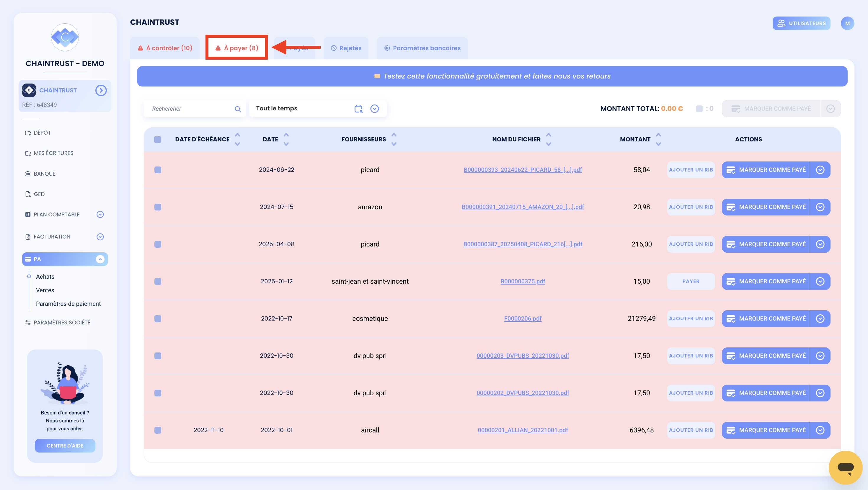Image resolution: width=868 pixels, height=490 pixels.
Task: Open the F0000206.pdf file link
Action: pos(523,318)
